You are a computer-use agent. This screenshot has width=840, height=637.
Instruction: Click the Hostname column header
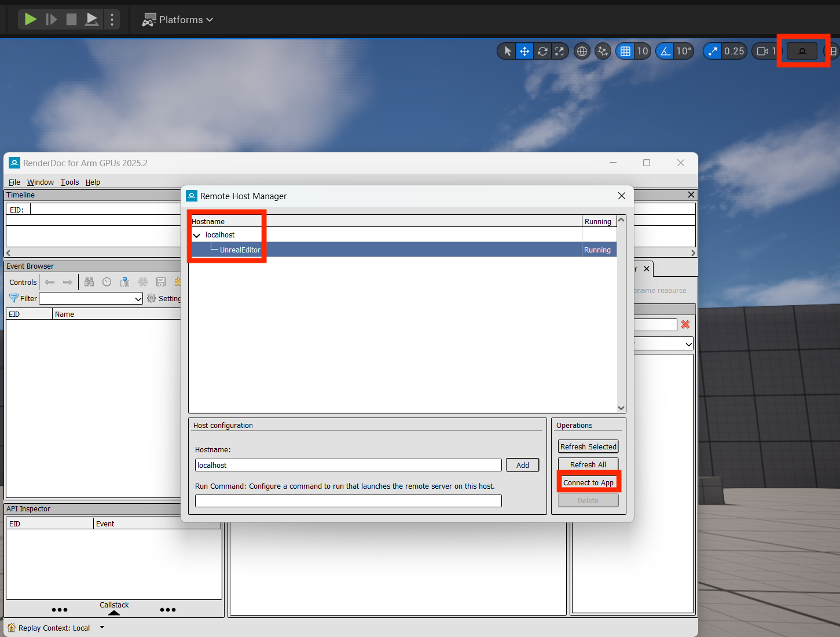tap(386, 221)
